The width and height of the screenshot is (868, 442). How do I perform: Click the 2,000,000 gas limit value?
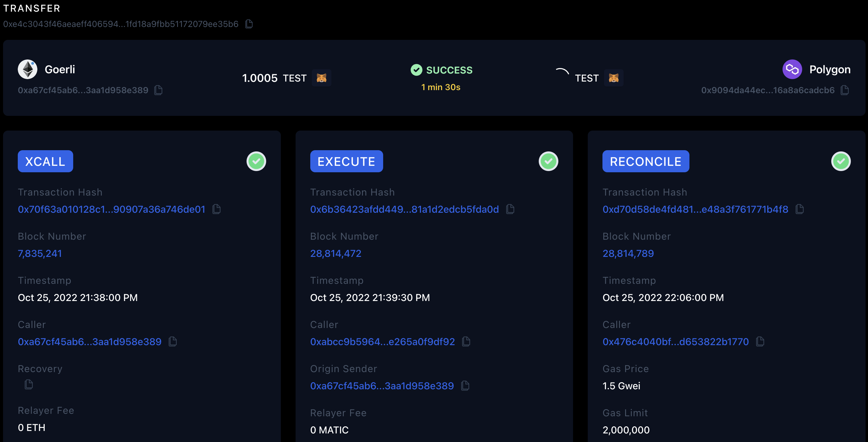[x=626, y=430]
